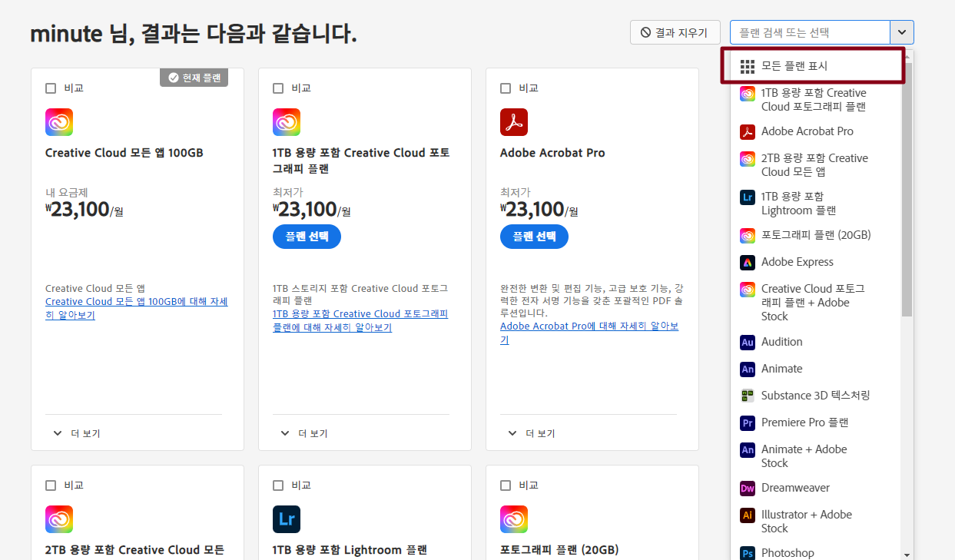
Task: Choose 1TB 용량 포함 Lightroom 플랜 from list
Action: pyautogui.click(x=817, y=204)
